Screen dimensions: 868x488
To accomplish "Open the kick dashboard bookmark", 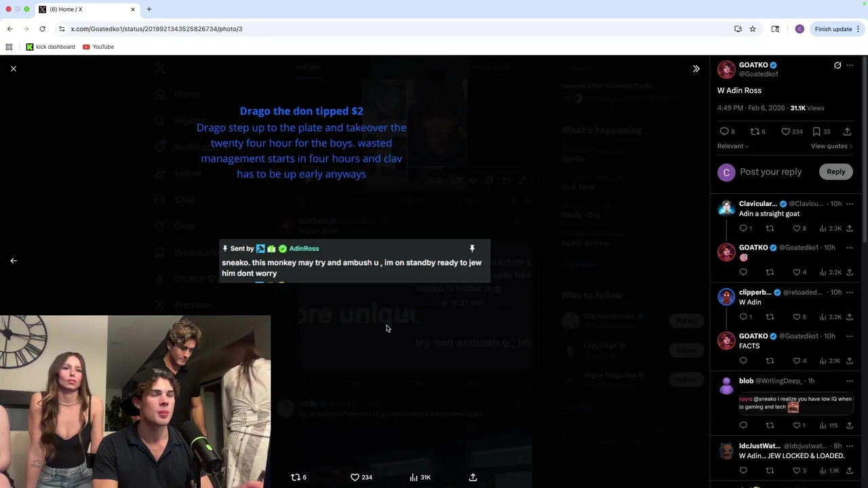I will [x=51, y=47].
